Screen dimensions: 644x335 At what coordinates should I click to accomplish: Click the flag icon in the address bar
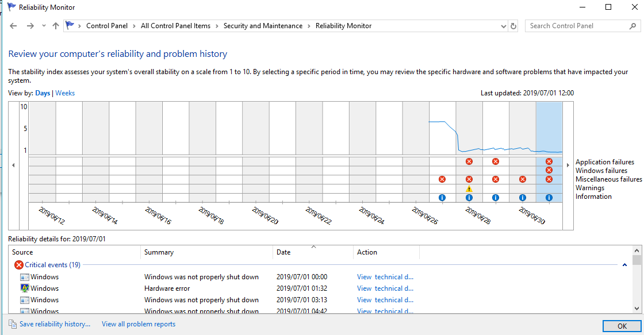click(x=70, y=25)
